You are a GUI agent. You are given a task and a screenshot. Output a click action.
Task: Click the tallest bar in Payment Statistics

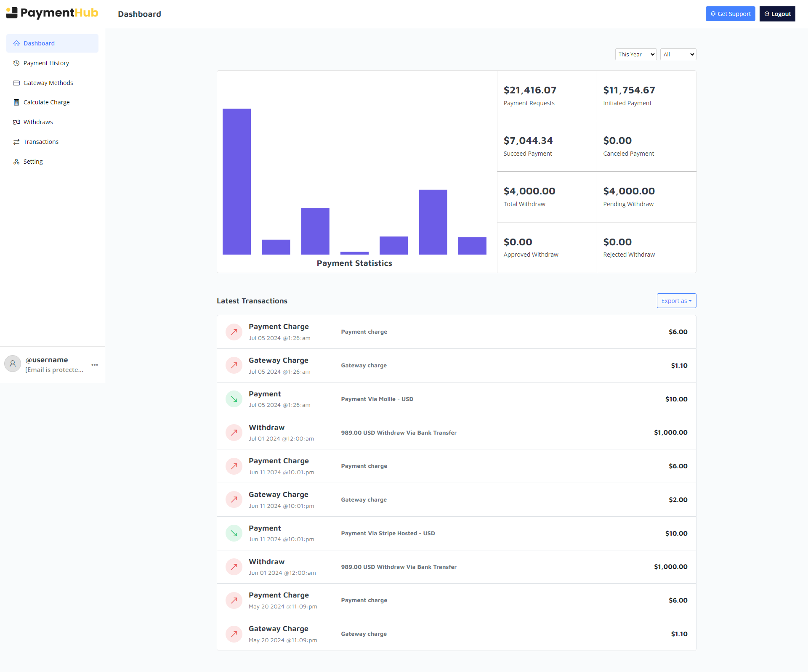237,181
